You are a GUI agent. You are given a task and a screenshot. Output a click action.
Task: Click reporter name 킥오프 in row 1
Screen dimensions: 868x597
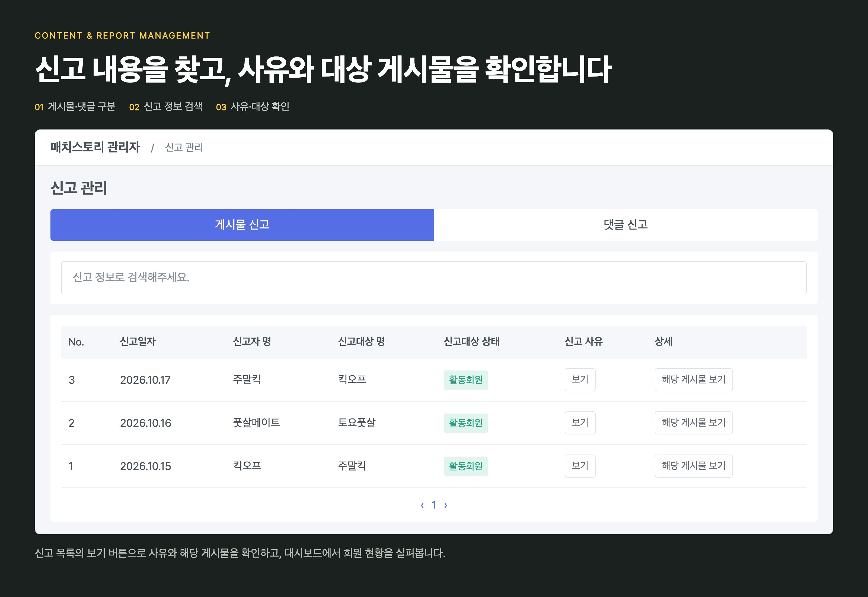tap(247, 466)
